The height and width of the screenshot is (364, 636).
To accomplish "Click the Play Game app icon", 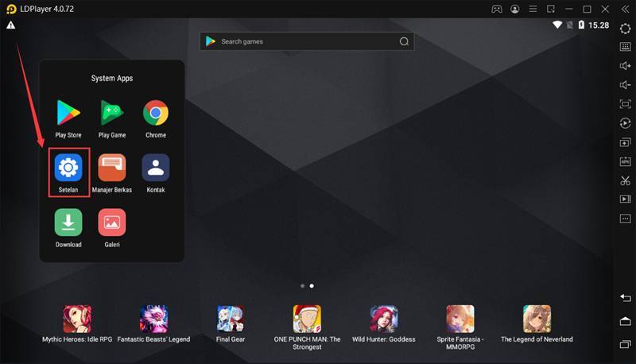I will [x=112, y=113].
